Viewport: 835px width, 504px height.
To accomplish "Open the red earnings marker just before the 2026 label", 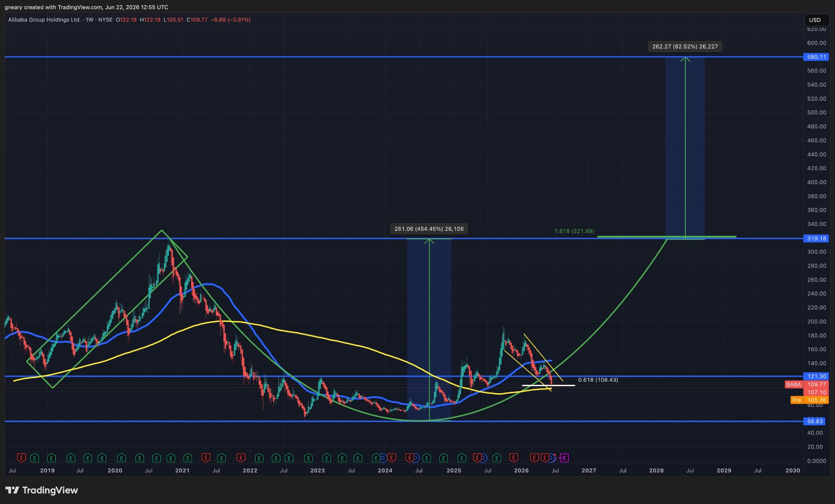I will [x=514, y=458].
